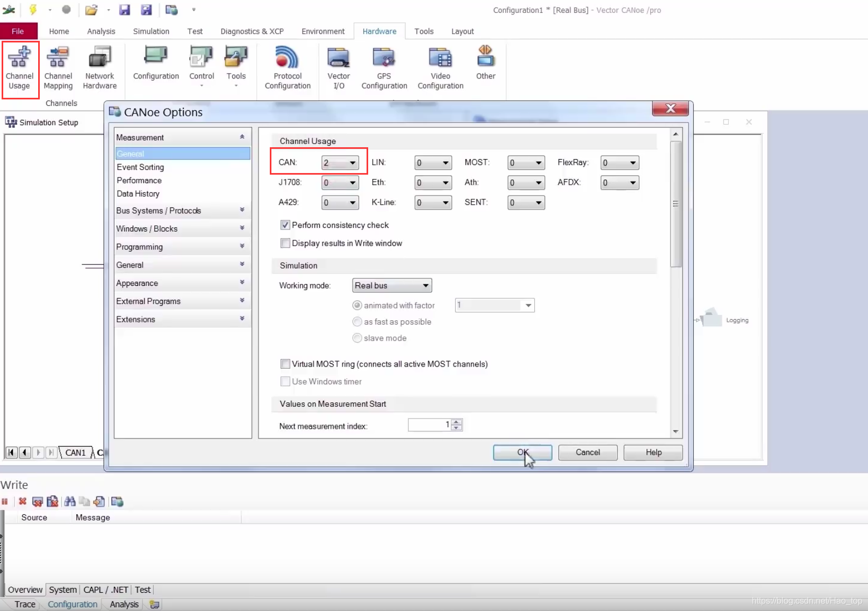The width and height of the screenshot is (868, 611).
Task: Click the Write toolbar window-globe icon
Action: (x=117, y=501)
